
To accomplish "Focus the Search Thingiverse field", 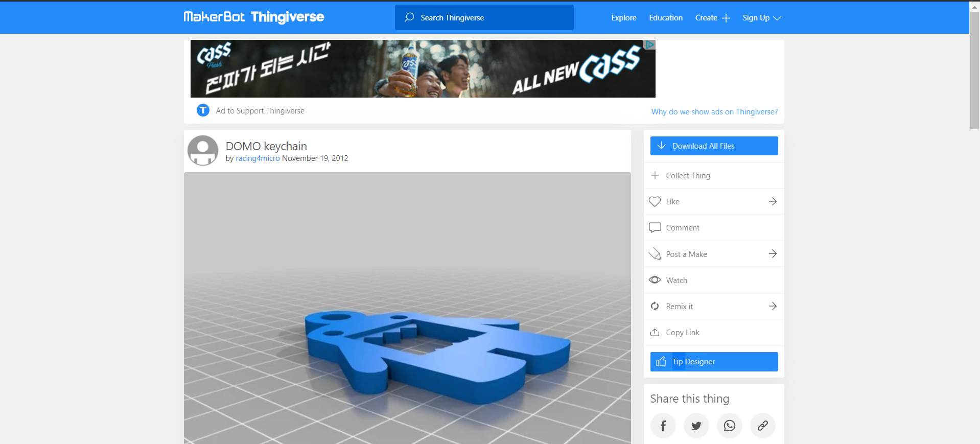I will tap(484, 17).
